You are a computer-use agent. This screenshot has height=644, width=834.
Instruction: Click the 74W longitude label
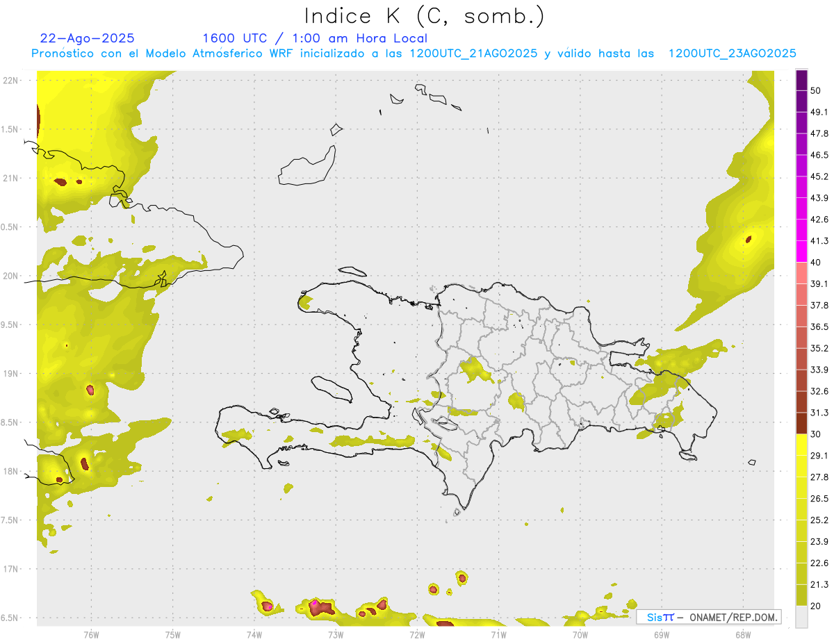click(x=254, y=634)
